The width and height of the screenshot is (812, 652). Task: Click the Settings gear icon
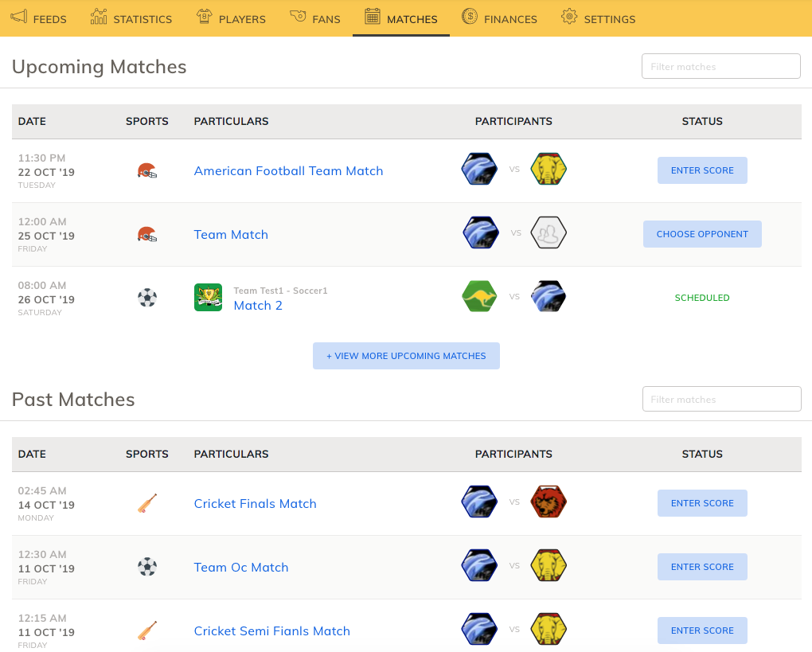(568, 17)
